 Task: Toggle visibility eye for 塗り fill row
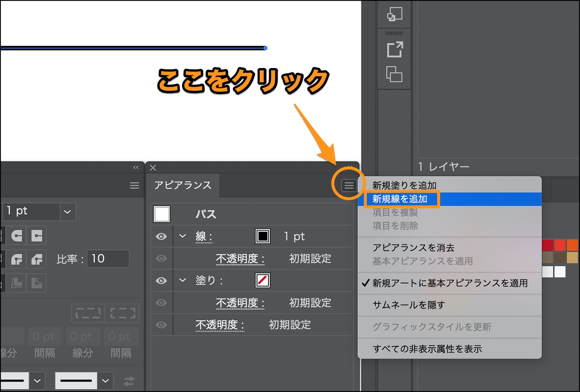[161, 280]
